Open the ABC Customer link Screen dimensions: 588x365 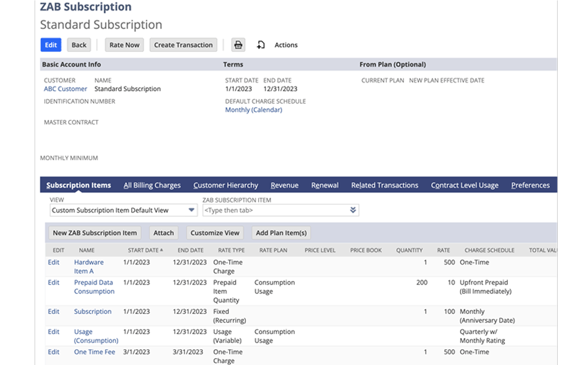pos(65,89)
